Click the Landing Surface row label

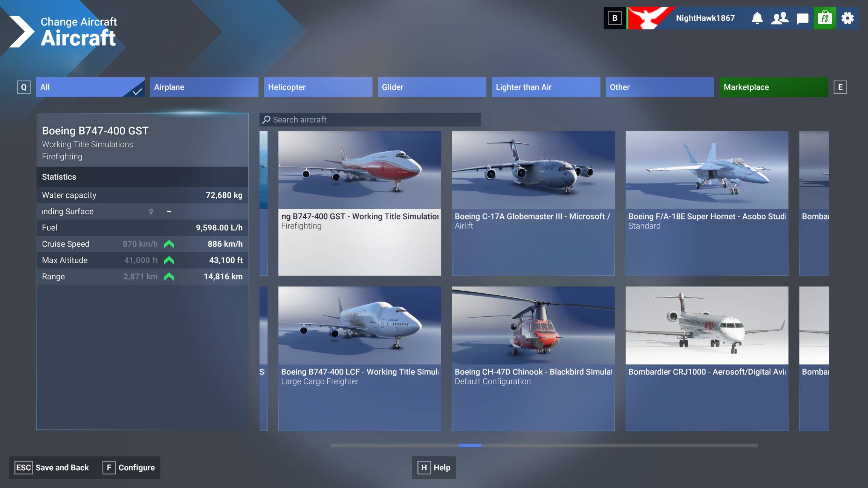coord(67,212)
